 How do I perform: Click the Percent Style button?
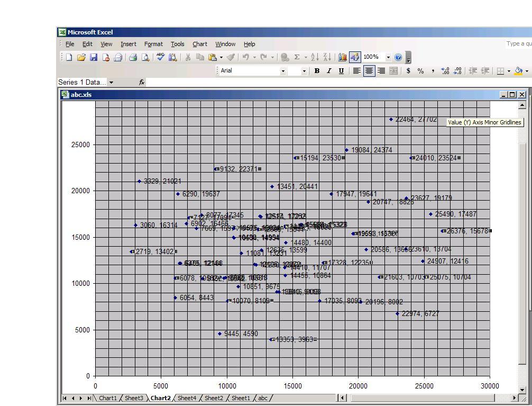point(421,71)
